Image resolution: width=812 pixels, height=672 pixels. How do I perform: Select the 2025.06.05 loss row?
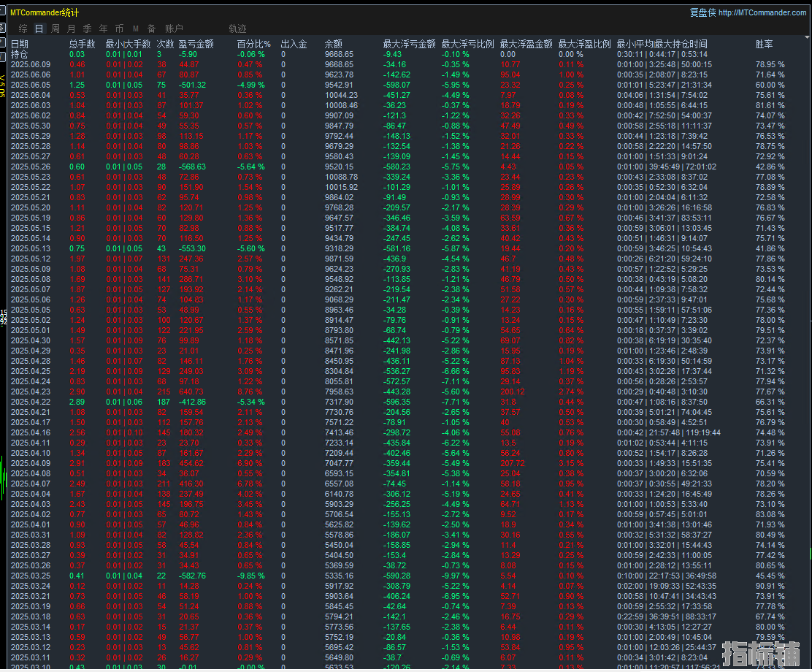pos(398,85)
